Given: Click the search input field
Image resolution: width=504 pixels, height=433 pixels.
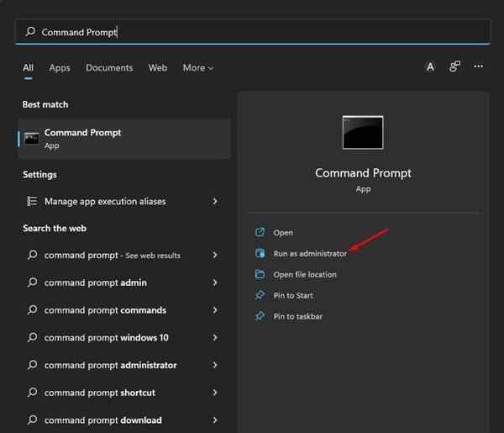Looking at the screenshot, I should 252,32.
